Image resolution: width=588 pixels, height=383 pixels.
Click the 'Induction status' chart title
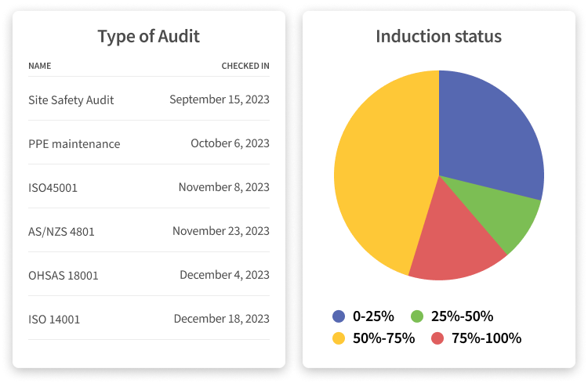pyautogui.click(x=439, y=37)
